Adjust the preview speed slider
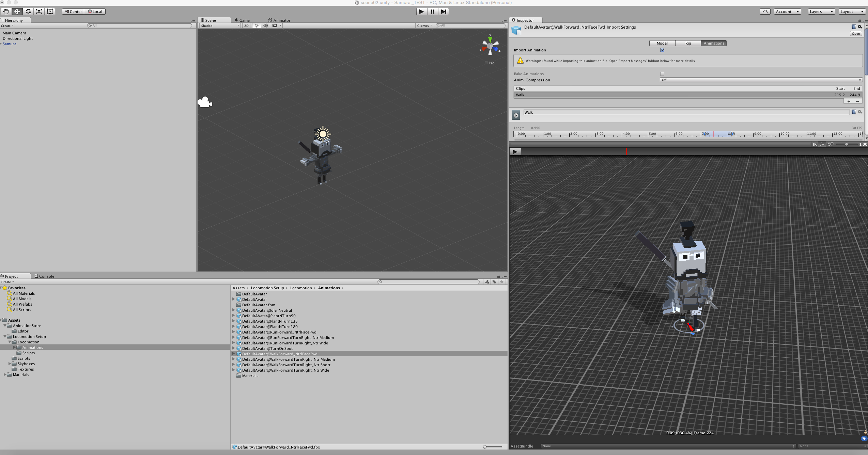868x455 pixels. tap(847, 144)
